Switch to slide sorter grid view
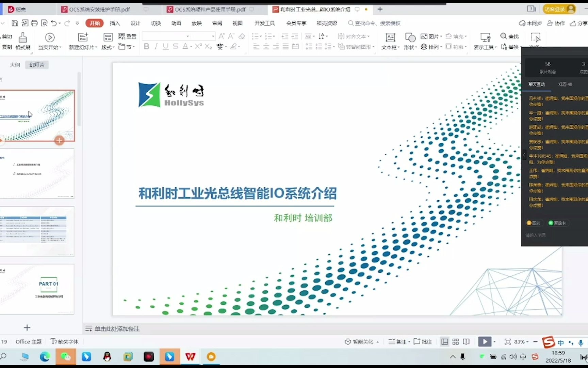 (456, 341)
